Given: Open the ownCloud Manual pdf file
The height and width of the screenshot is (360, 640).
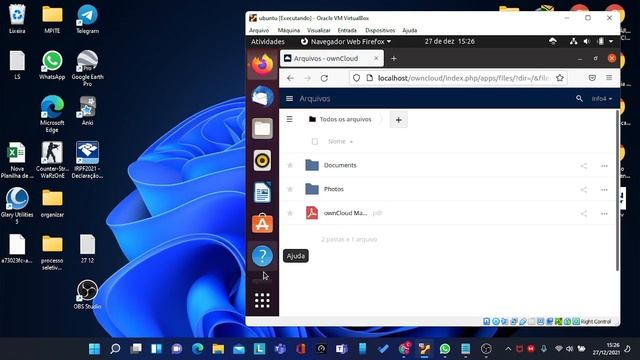Looking at the screenshot, I should [x=345, y=213].
